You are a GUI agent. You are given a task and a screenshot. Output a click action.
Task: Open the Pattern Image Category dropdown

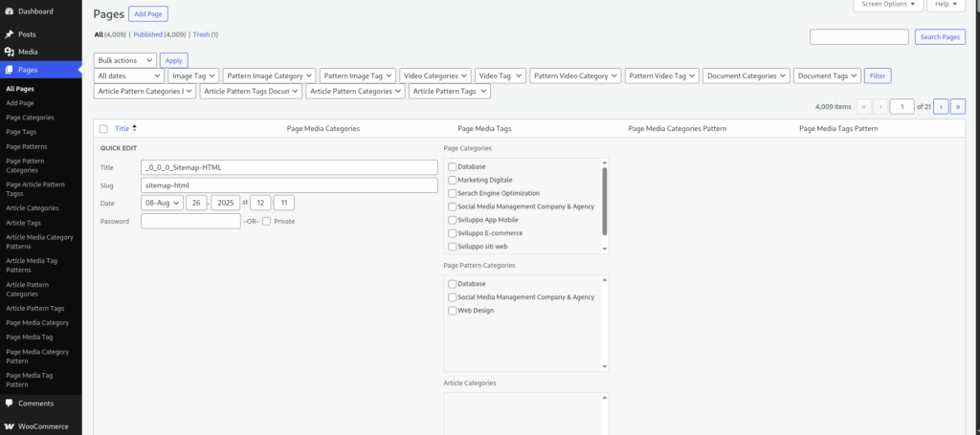pos(269,76)
